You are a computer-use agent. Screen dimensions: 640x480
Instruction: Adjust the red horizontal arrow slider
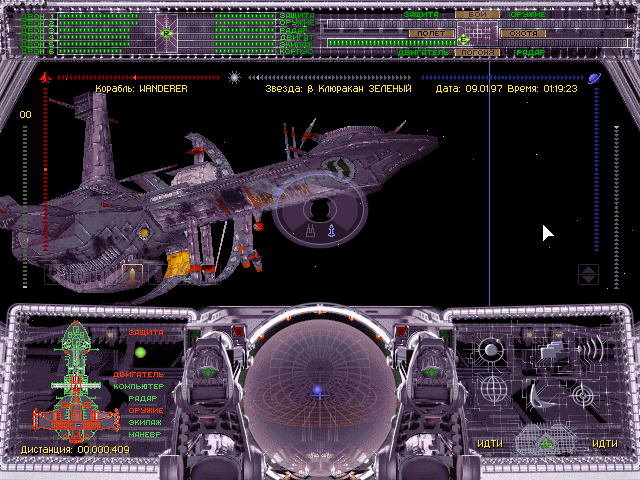[138, 77]
